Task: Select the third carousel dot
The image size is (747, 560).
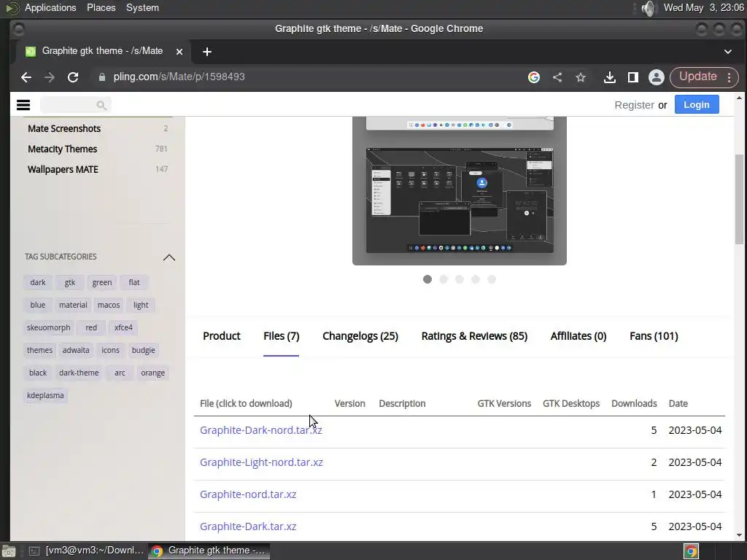Action: tap(460, 279)
